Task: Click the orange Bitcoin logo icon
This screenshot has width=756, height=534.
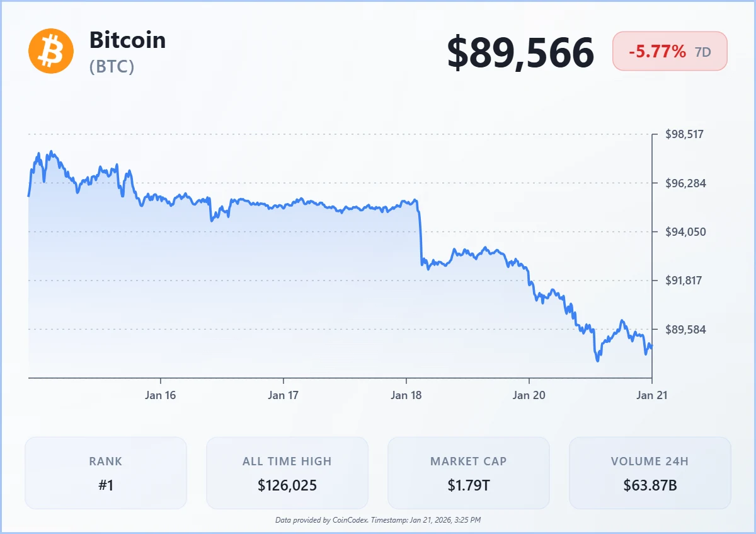Action: click(x=51, y=51)
